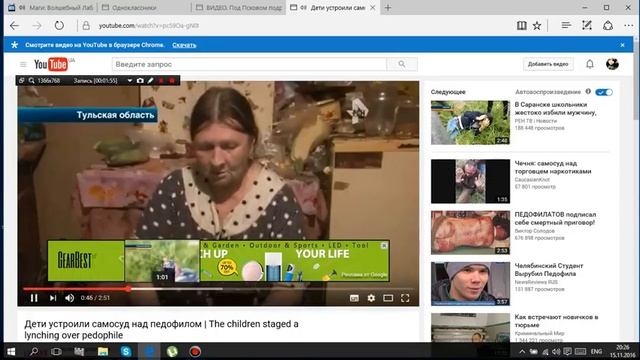Image resolution: width=640 pixels, height=360 pixels.
Task: Open Edge More options ellipsis menu
Action: [629, 26]
